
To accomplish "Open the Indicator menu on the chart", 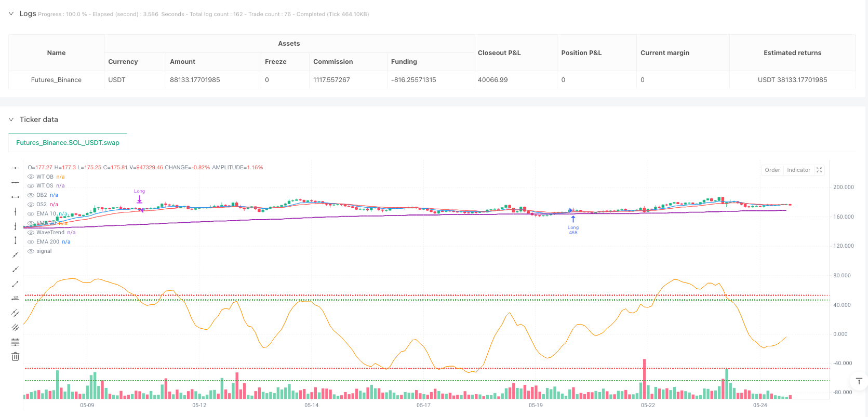I will [798, 170].
